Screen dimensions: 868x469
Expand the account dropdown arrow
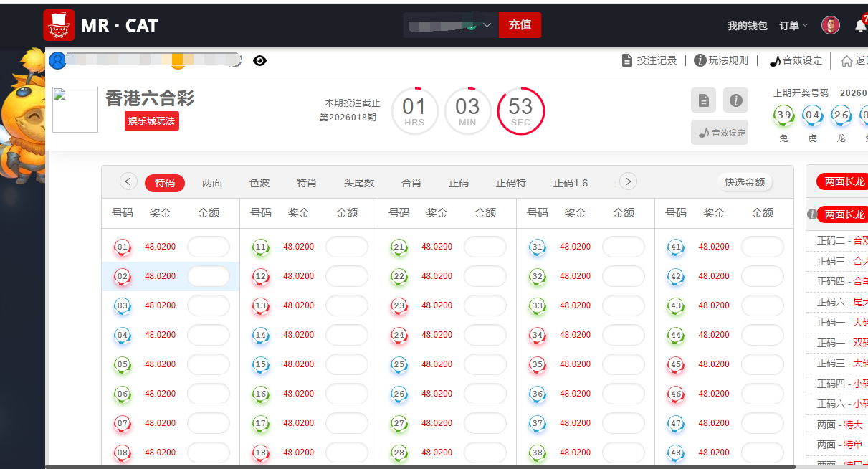(x=487, y=24)
